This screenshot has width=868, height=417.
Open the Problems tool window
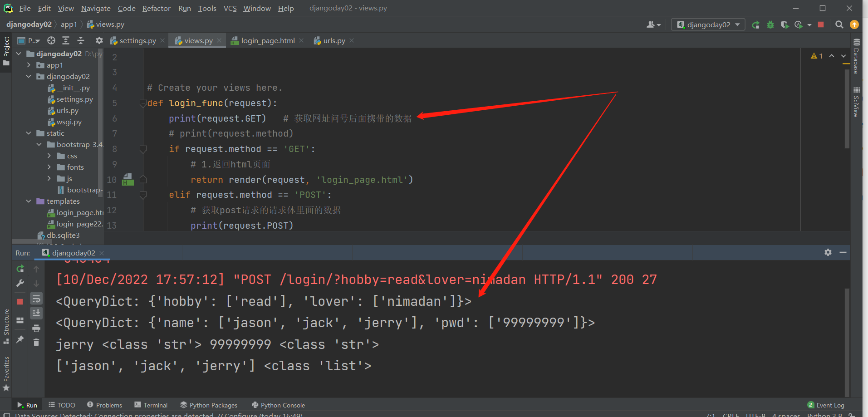104,405
